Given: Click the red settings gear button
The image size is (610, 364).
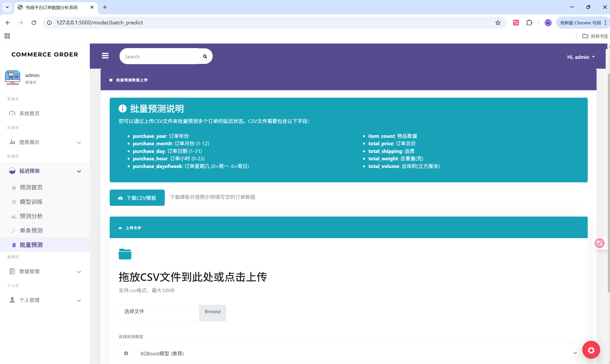Looking at the screenshot, I should [x=591, y=350].
